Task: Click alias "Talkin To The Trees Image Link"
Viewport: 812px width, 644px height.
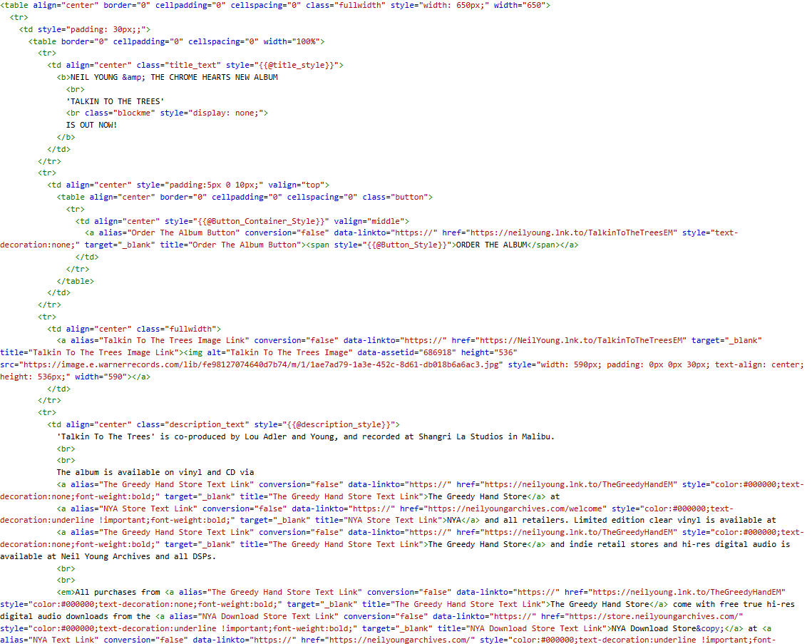Action: (x=174, y=340)
